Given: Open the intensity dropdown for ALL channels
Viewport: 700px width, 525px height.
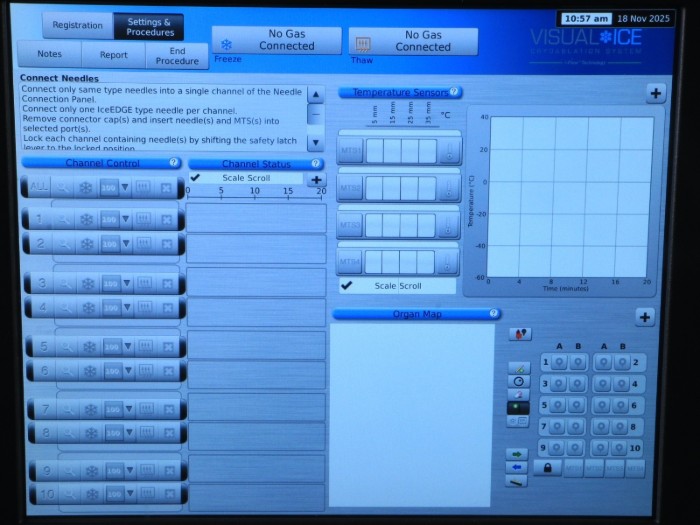Looking at the screenshot, I should (126, 187).
